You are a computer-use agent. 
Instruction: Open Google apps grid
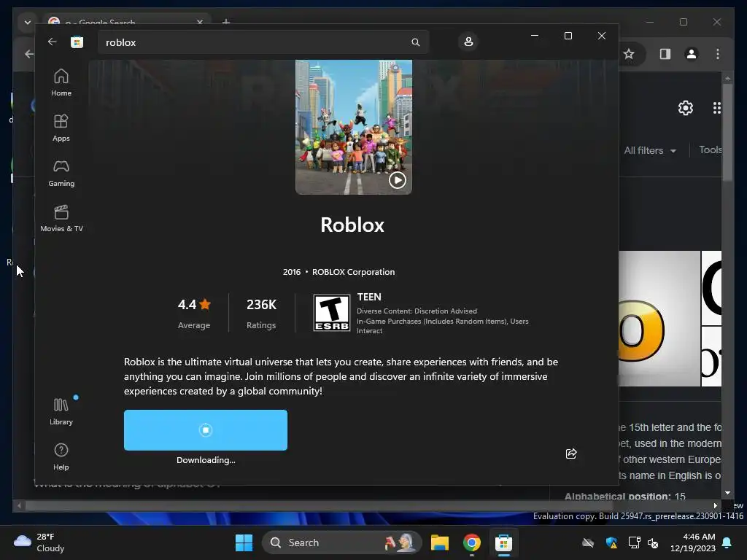tap(716, 108)
